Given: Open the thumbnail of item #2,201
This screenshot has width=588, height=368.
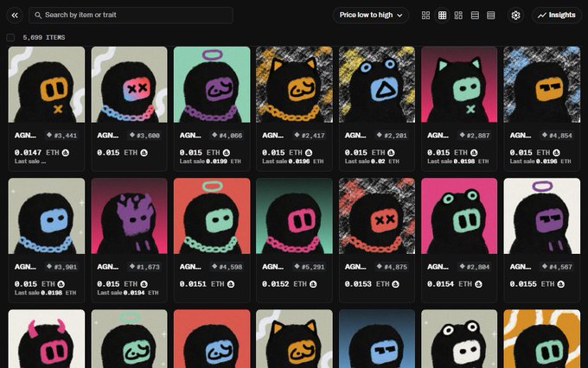Looking at the screenshot, I should tap(377, 85).
